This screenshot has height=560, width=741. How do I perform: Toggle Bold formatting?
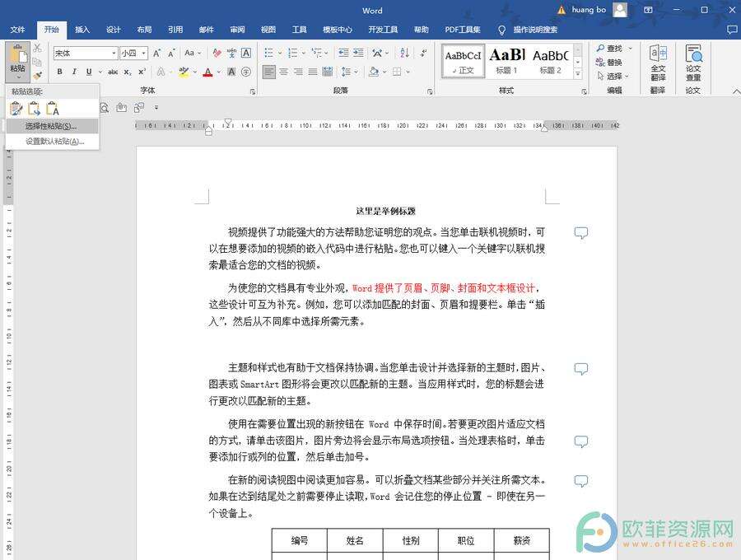click(59, 72)
